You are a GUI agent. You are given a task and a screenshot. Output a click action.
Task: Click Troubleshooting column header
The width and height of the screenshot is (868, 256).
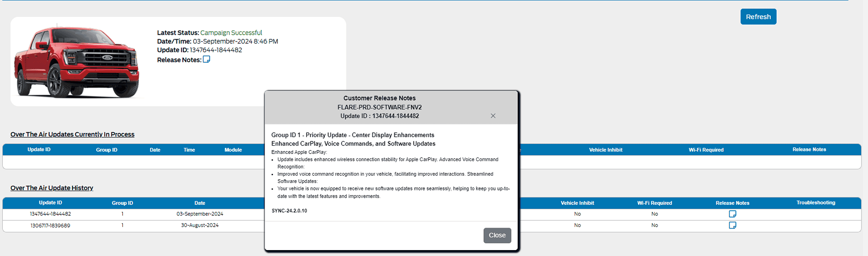click(x=815, y=203)
